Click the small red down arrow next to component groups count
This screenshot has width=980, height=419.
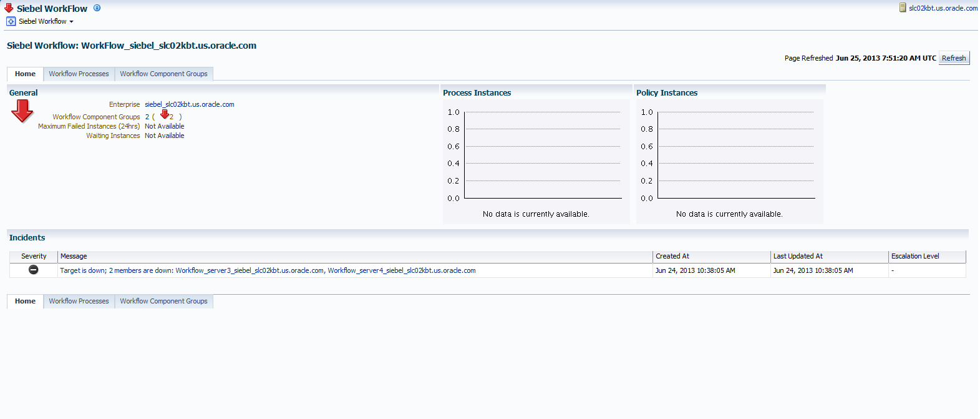coord(165,114)
